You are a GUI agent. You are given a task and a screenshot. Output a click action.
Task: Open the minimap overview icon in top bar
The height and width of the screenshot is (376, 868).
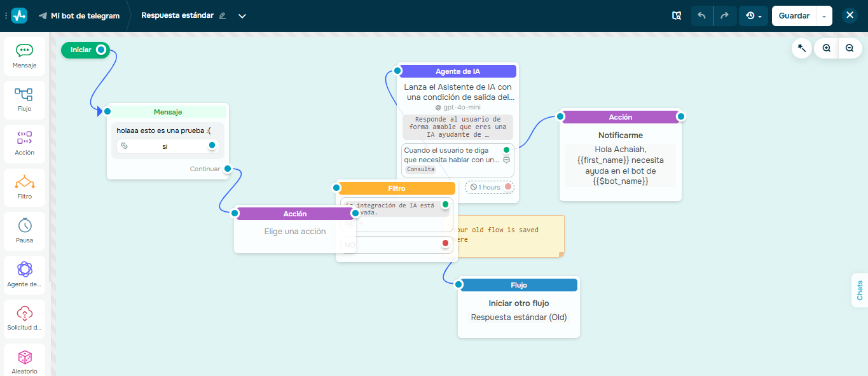click(677, 15)
